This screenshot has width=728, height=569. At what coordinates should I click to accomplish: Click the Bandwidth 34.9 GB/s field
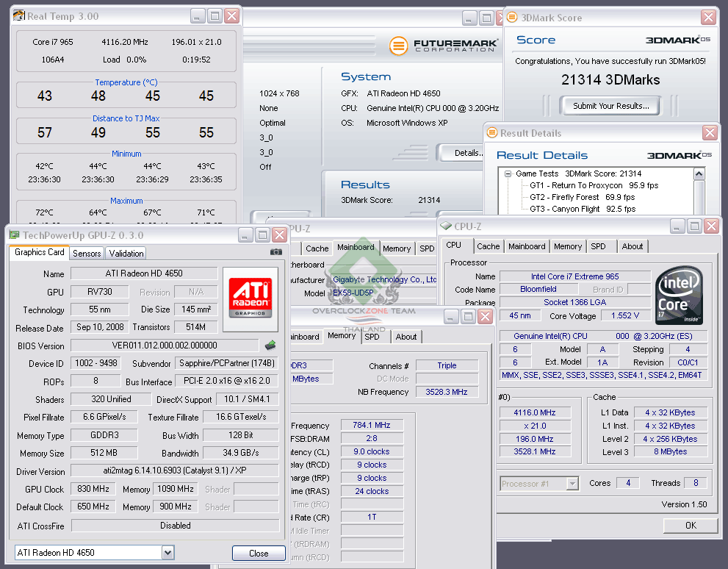coord(240,452)
